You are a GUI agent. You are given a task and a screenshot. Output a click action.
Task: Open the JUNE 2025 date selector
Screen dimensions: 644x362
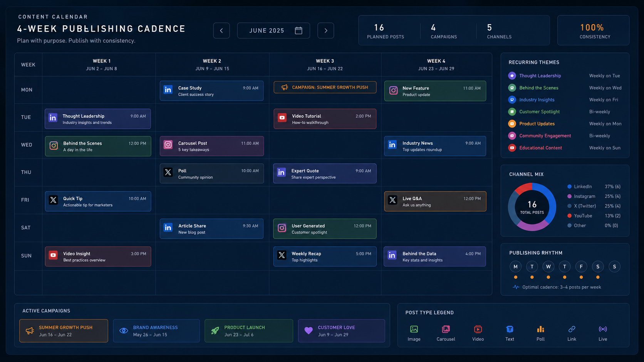click(273, 30)
